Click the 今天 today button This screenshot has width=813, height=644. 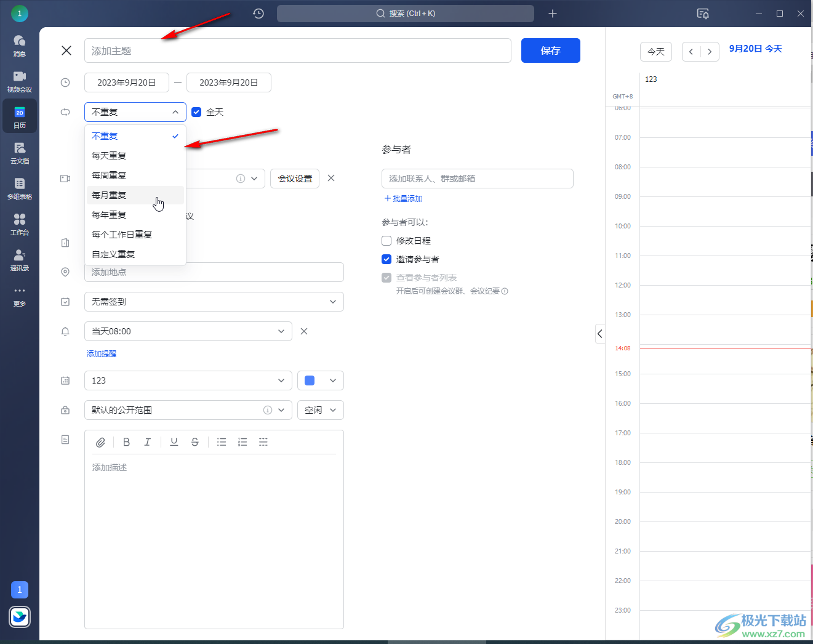point(656,52)
